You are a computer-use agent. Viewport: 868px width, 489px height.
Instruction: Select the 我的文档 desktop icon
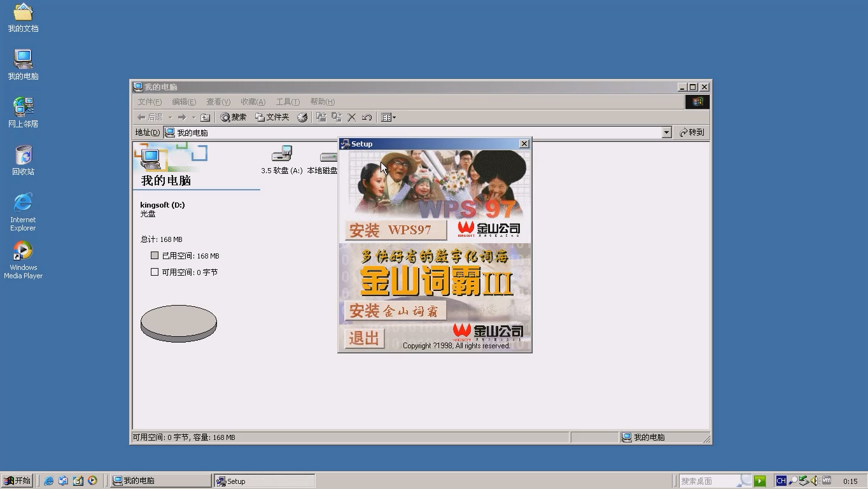(x=23, y=18)
